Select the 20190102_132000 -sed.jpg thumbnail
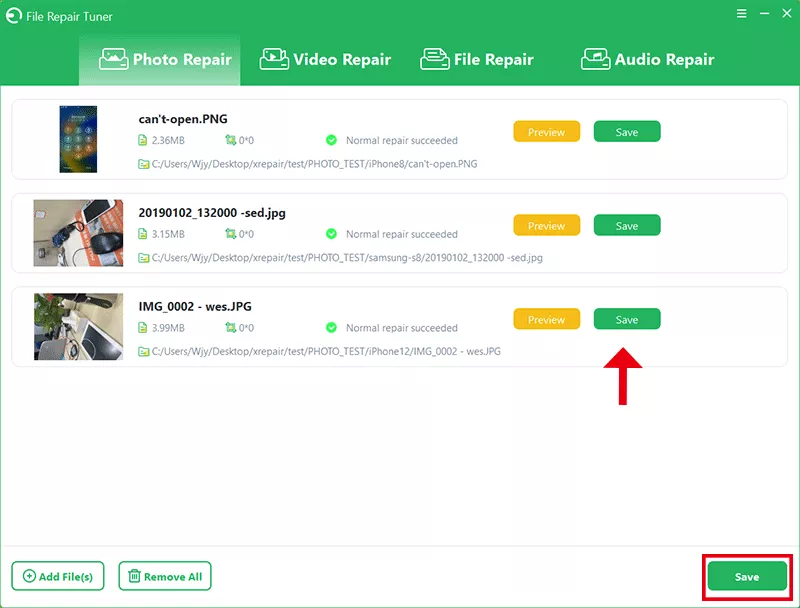Screen dimensions: 800x608 coord(78,233)
